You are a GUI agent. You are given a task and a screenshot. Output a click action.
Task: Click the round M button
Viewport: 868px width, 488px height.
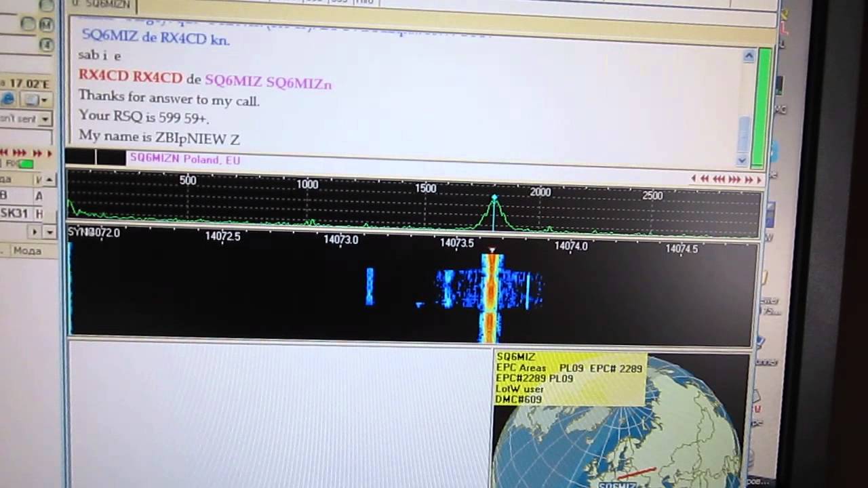pyautogui.click(x=46, y=24)
